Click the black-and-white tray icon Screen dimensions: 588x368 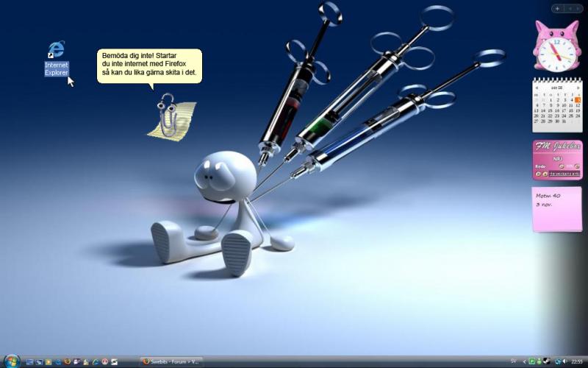coord(547,361)
